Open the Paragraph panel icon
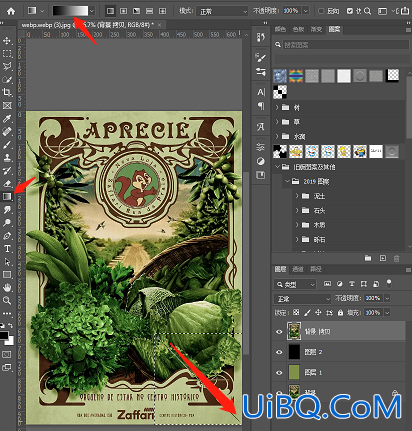This screenshot has height=431, width=412. pyautogui.click(x=261, y=106)
